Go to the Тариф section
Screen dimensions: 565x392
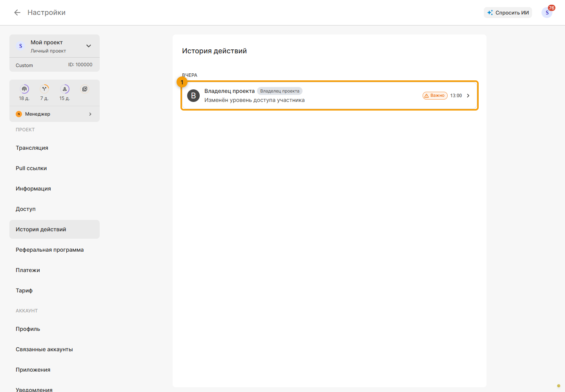[x=55, y=290]
